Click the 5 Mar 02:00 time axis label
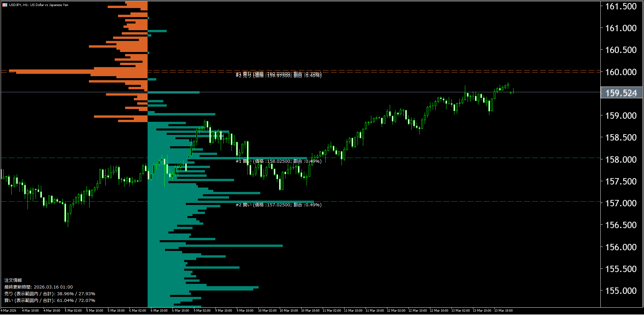644x315 pixels. [x=73, y=311]
